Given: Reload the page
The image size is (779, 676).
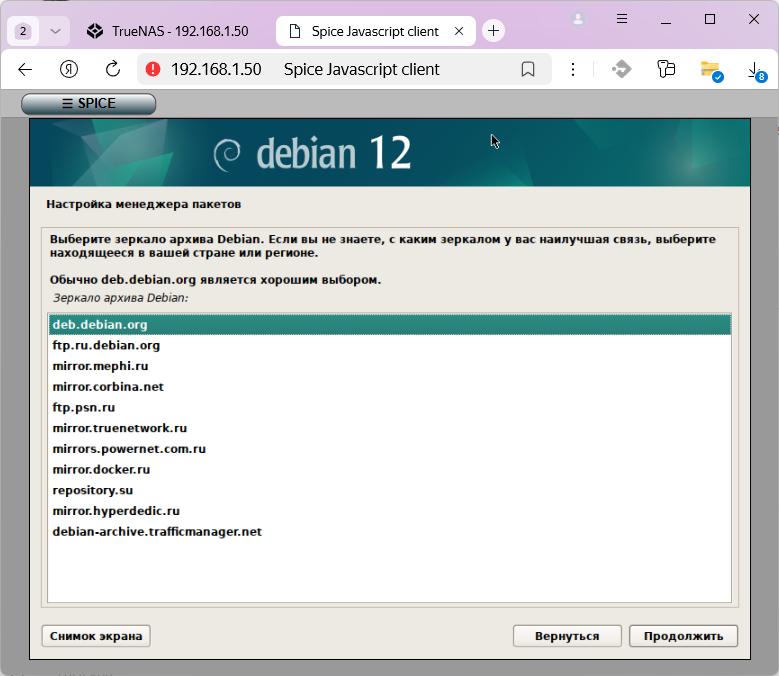Looking at the screenshot, I should coord(113,70).
